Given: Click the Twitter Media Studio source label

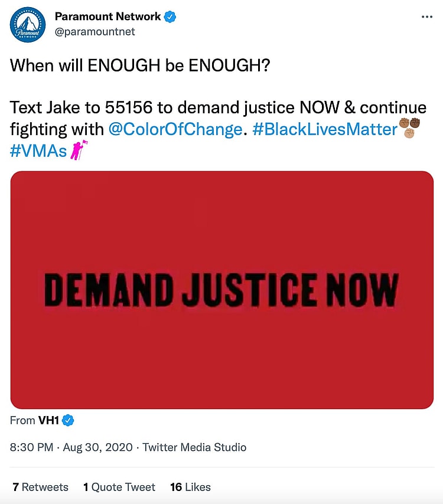Looking at the screenshot, I should pyautogui.click(x=194, y=447).
